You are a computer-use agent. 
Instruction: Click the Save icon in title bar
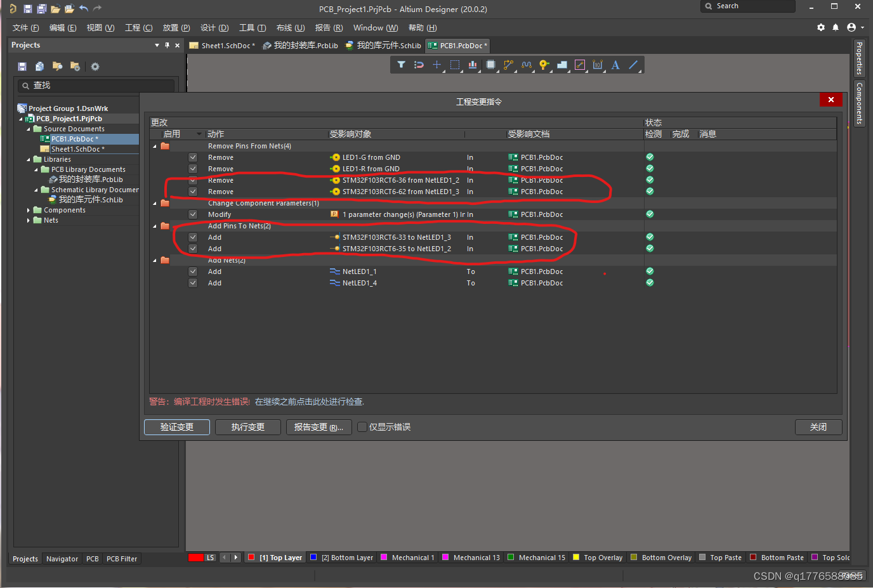27,9
